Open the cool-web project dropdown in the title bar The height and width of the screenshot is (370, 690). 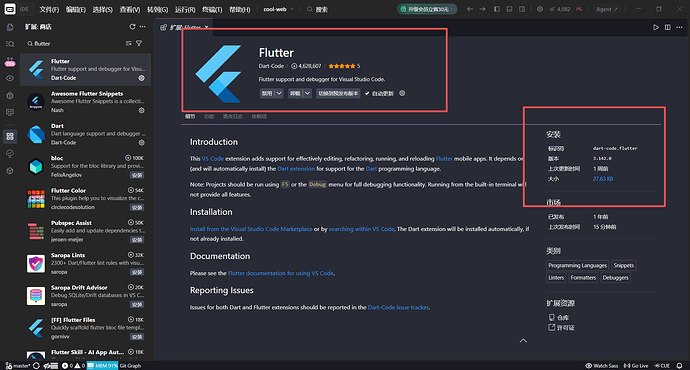(x=279, y=9)
